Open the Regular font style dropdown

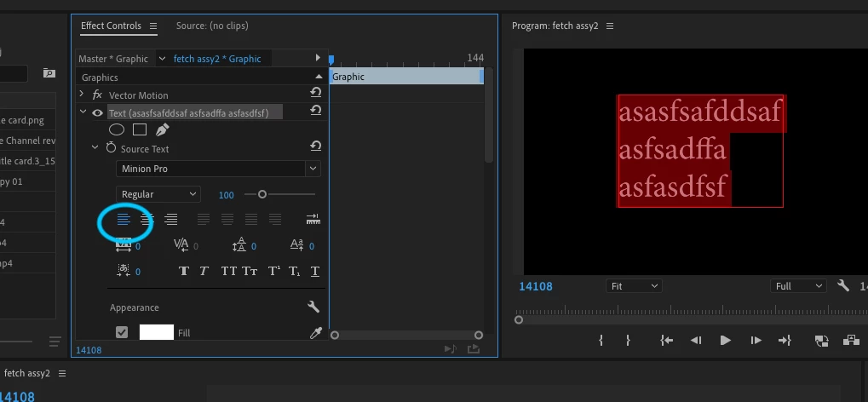click(x=158, y=194)
